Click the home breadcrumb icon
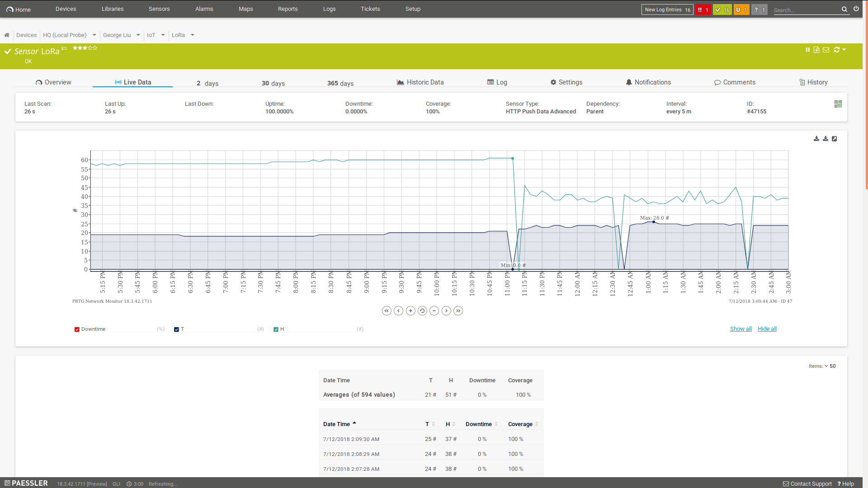Screen dimensions: 868x488 click(7, 35)
